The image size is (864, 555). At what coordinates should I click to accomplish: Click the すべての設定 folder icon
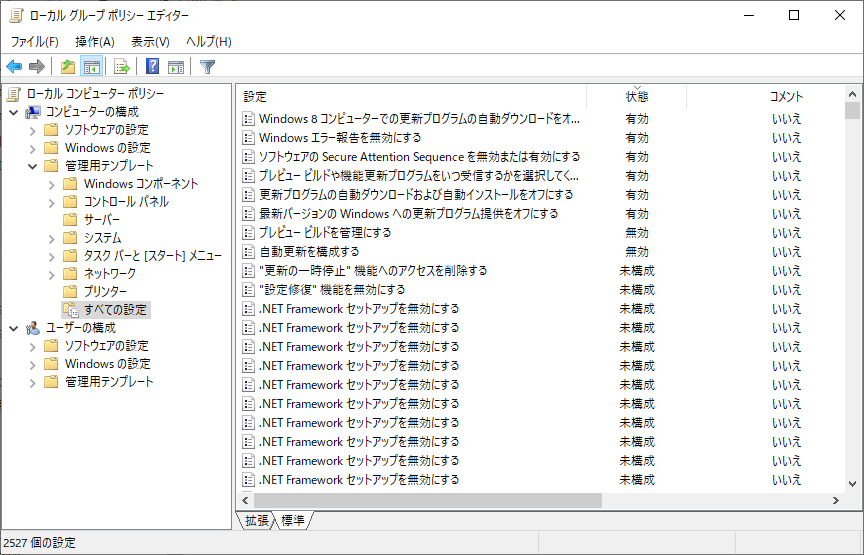click(x=70, y=310)
